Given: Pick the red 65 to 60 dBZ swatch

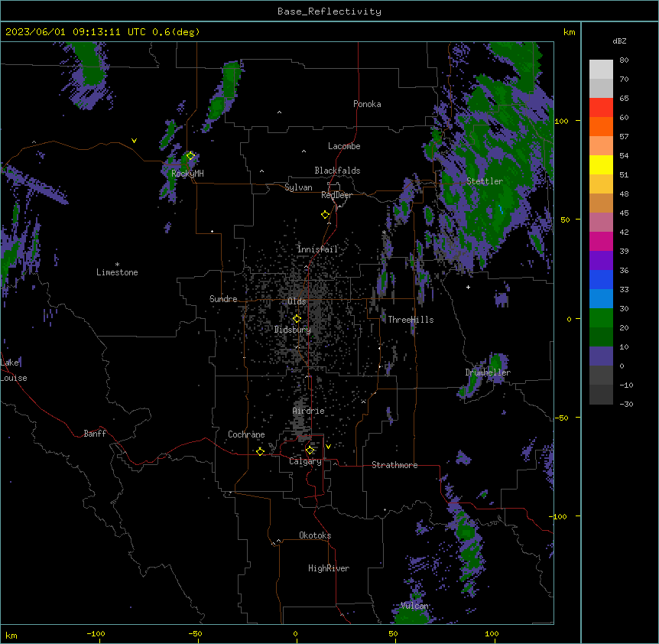Looking at the screenshot, I should [601, 108].
